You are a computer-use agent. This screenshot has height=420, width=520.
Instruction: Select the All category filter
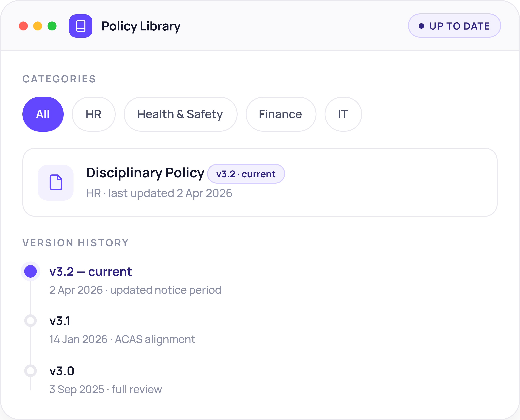pyautogui.click(x=43, y=114)
